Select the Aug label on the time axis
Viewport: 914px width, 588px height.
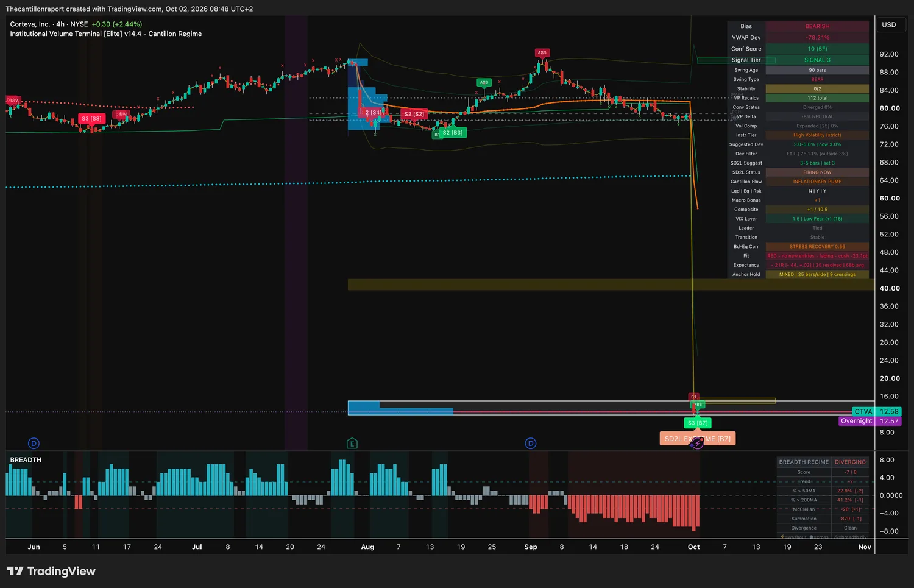coord(367,547)
